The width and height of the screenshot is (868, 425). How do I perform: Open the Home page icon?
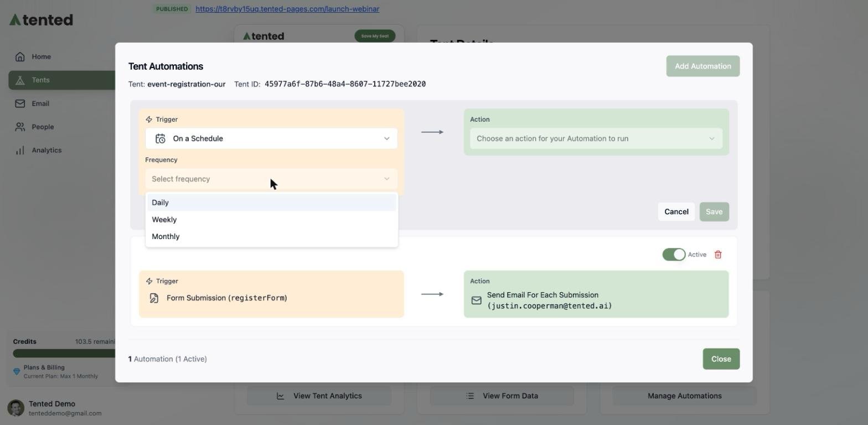[x=20, y=56]
